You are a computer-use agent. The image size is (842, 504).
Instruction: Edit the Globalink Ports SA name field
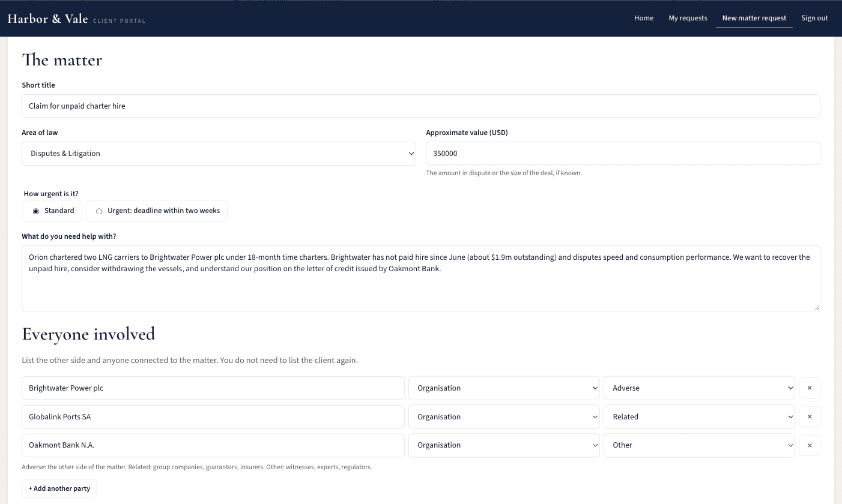[x=213, y=417]
